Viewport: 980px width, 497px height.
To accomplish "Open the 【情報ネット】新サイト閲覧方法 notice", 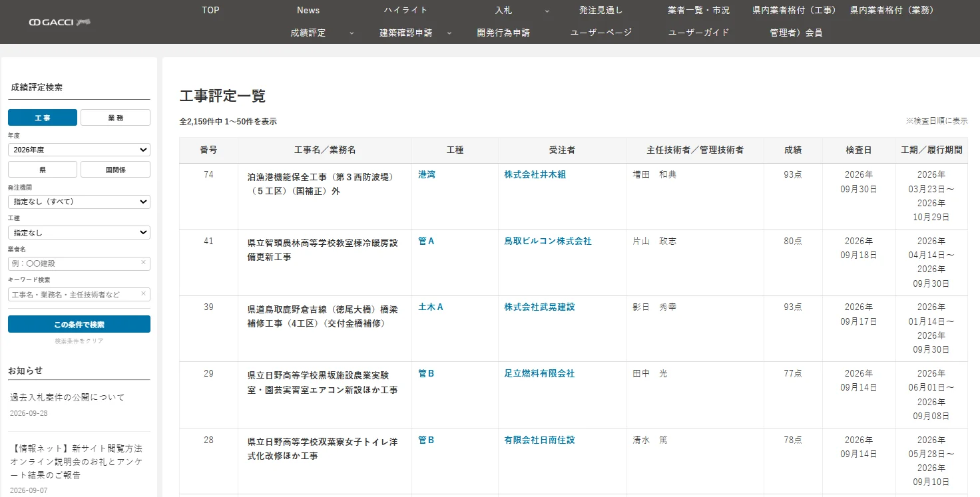I will (x=77, y=461).
